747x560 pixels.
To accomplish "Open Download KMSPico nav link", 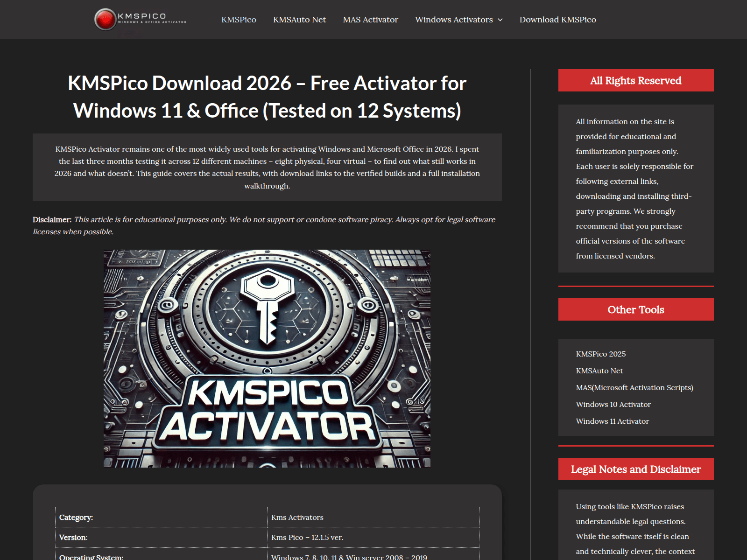I will [x=557, y=20].
